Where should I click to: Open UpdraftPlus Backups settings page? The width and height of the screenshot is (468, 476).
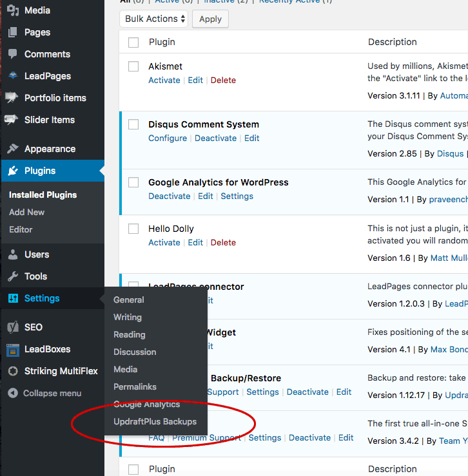point(155,422)
